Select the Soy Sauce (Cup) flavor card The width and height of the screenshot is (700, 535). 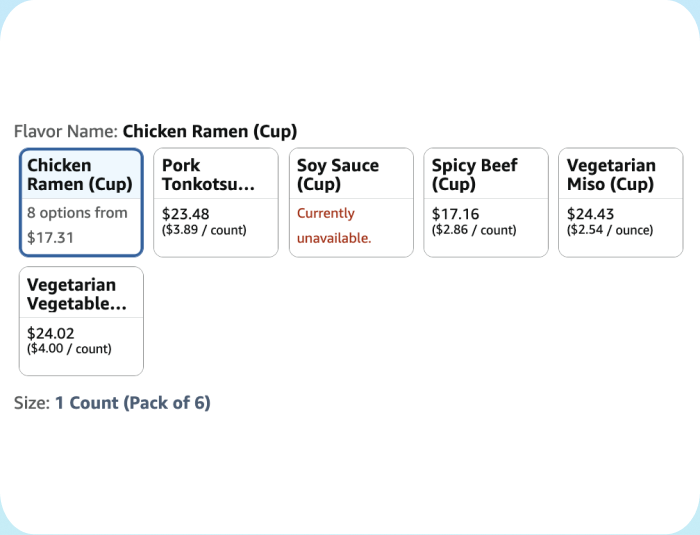pos(351,202)
